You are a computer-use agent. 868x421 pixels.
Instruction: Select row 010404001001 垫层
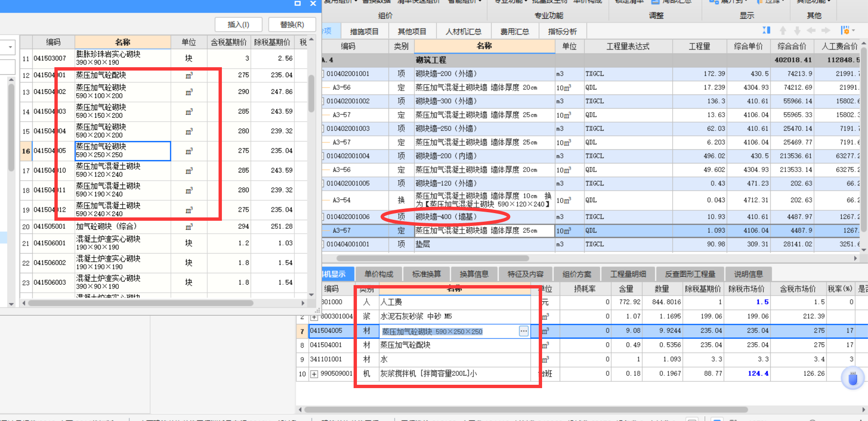(x=592, y=244)
